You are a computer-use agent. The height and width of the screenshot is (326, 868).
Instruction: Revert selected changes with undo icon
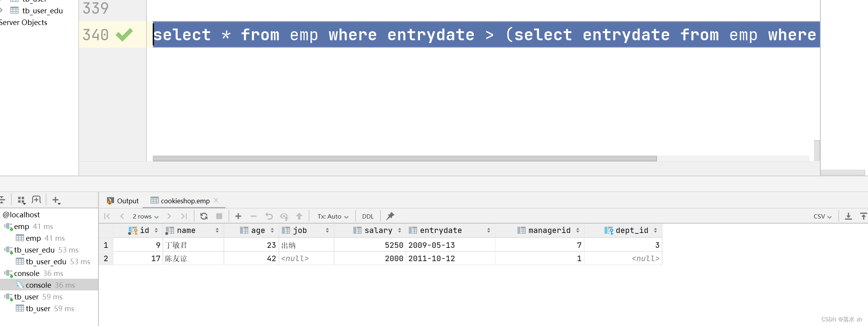pyautogui.click(x=269, y=216)
